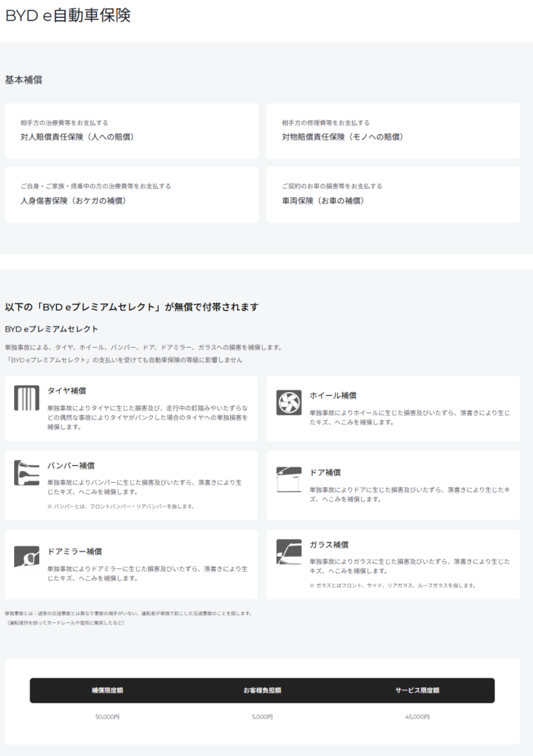Click the 基本補償 section heading
Viewport: 533px width, 756px height.
[x=24, y=80]
